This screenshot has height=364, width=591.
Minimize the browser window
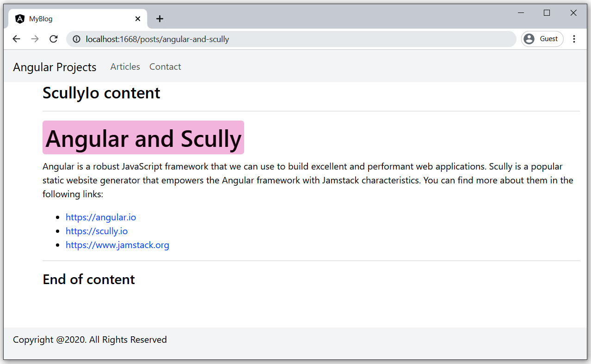[521, 13]
